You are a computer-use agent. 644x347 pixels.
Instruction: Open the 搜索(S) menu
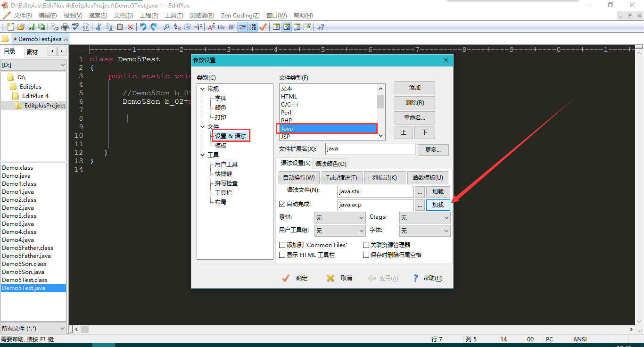pyautogui.click(x=98, y=16)
